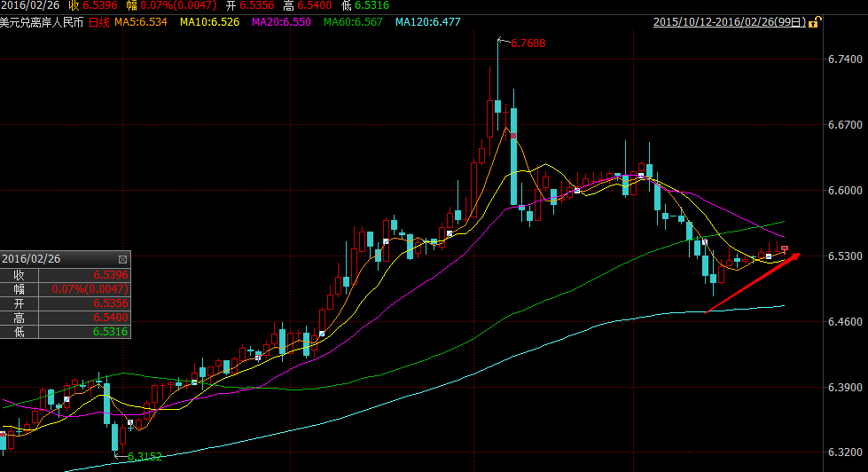The width and height of the screenshot is (868, 472).
Task: Click the popup title date 2016/02/26
Action: click(31, 259)
